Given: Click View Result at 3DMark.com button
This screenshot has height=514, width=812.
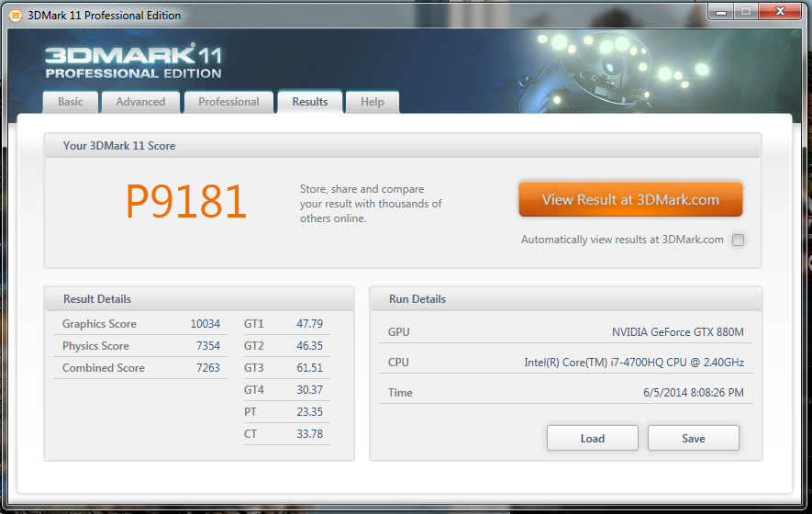Looking at the screenshot, I should (630, 199).
